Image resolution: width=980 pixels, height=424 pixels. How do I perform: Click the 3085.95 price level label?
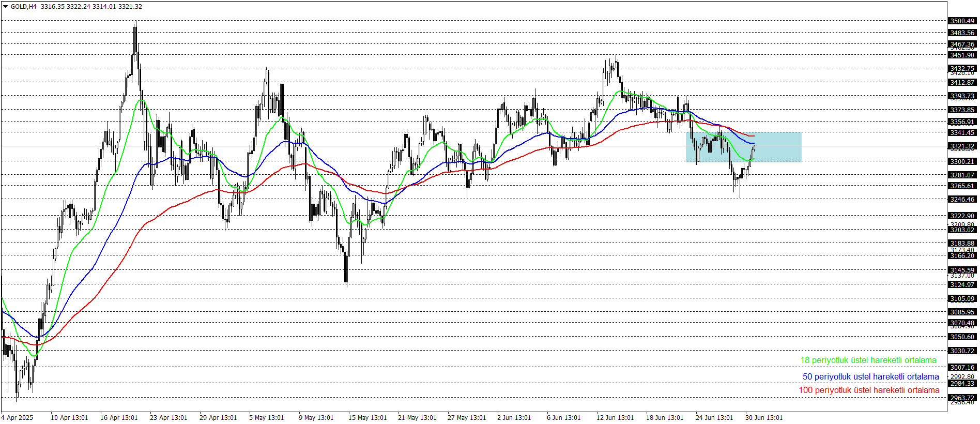(x=962, y=312)
